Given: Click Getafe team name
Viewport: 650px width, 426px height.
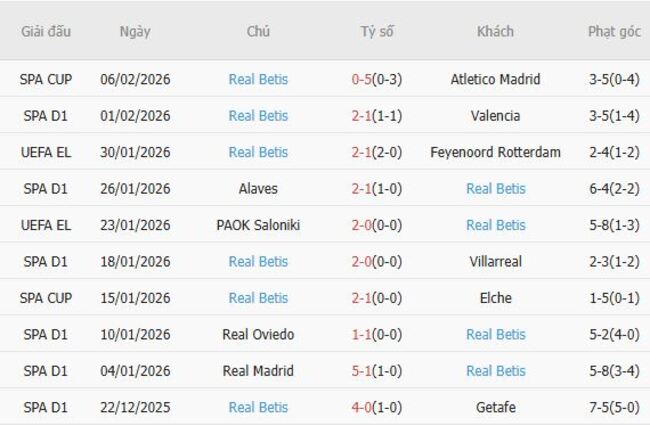Looking at the screenshot, I should [x=495, y=407].
